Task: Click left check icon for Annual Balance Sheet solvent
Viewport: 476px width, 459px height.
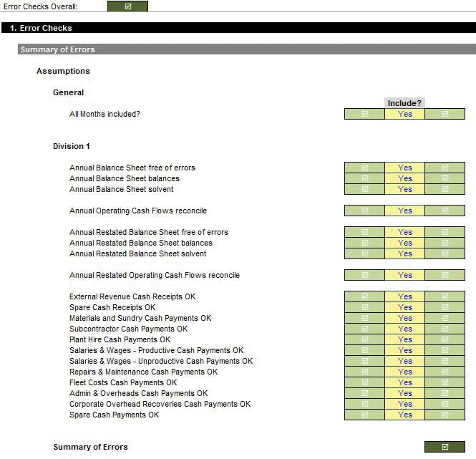Action: (x=364, y=189)
